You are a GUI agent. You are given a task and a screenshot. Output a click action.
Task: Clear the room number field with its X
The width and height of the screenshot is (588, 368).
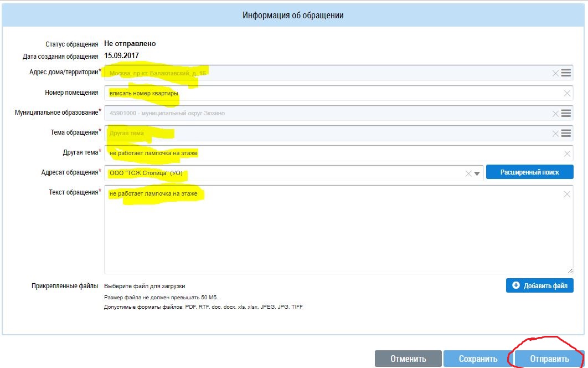coord(567,93)
